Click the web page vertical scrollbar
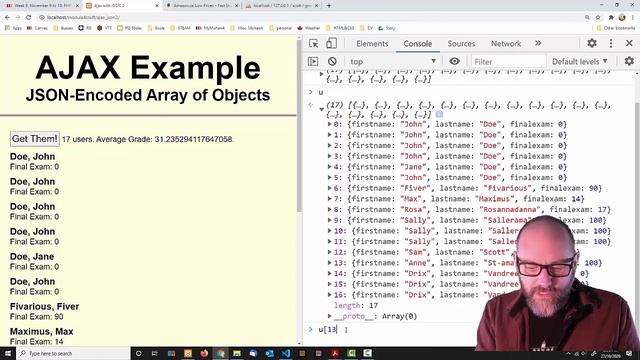 click(300, 127)
